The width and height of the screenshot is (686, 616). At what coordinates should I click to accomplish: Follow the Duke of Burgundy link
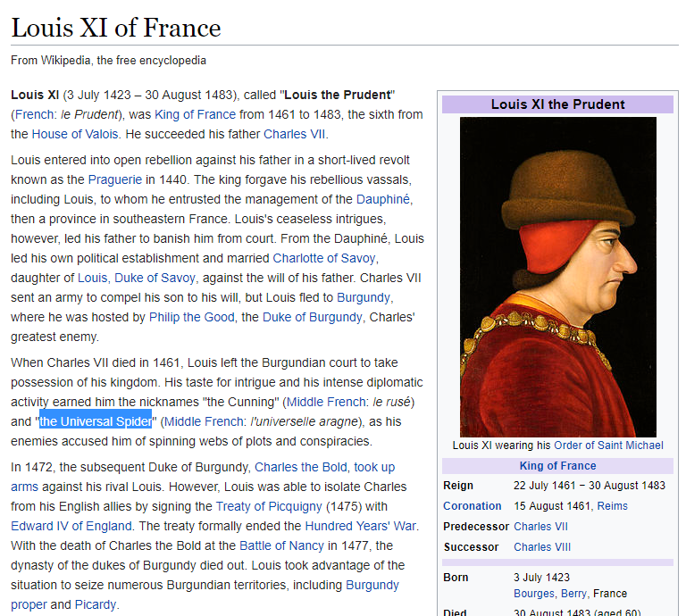(313, 318)
